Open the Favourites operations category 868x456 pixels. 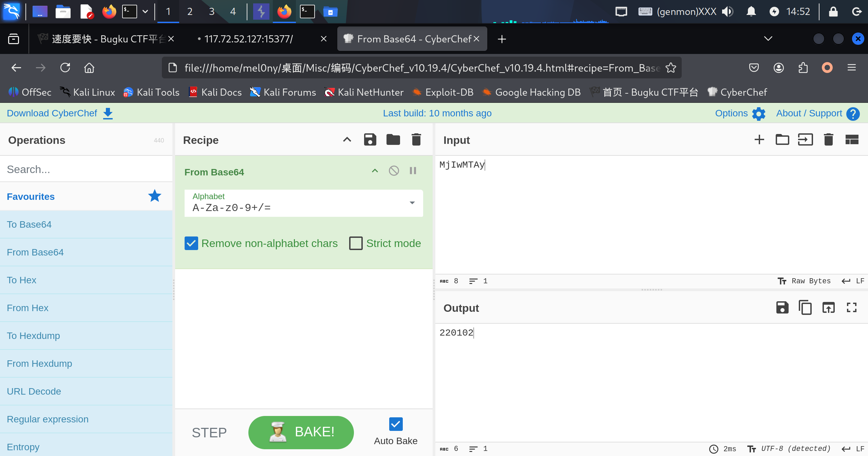click(x=31, y=196)
